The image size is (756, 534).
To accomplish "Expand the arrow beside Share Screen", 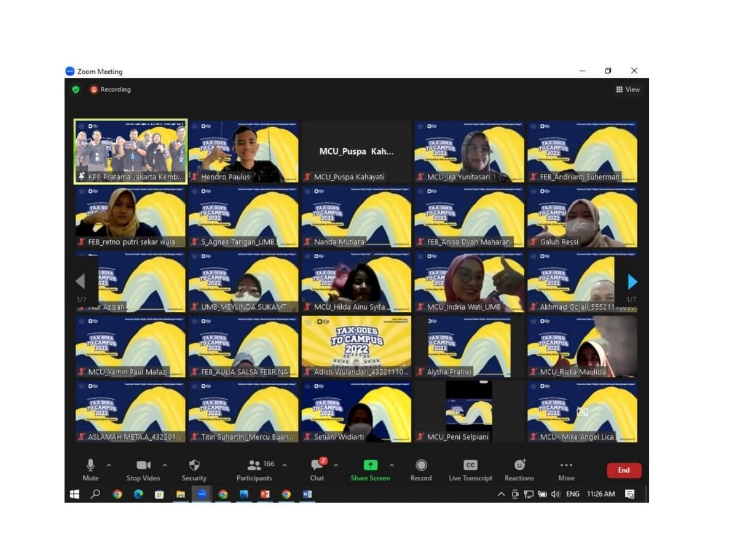I will [392, 465].
